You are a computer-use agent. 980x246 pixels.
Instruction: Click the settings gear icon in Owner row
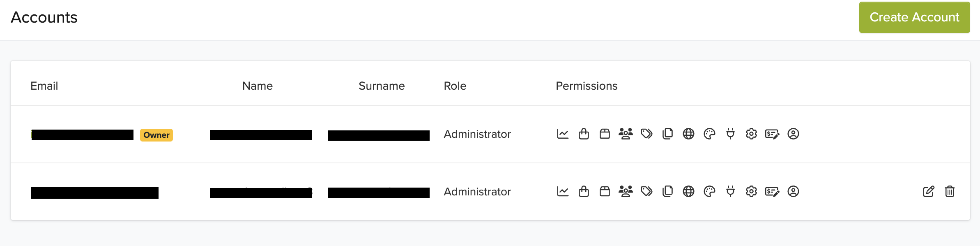pos(751,134)
